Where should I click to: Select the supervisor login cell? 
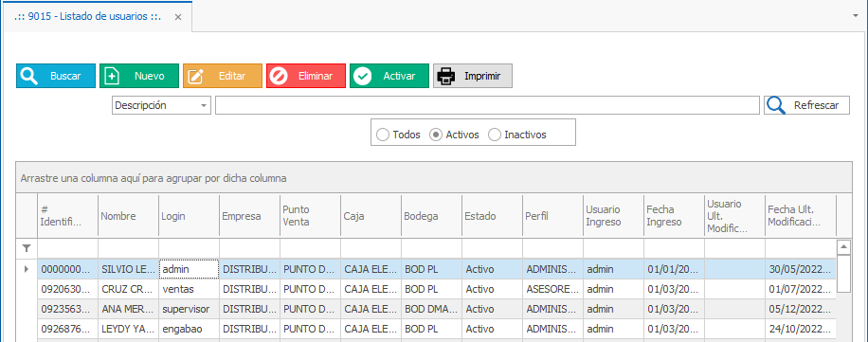point(189,309)
